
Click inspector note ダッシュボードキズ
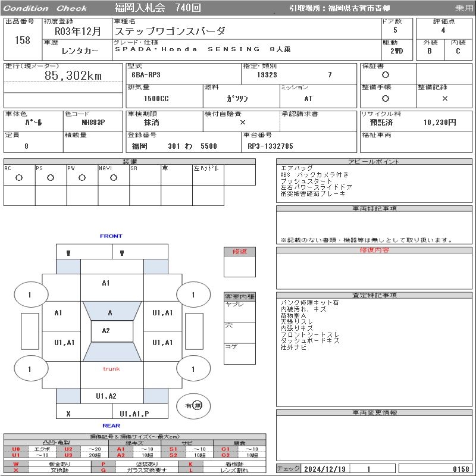(x=309, y=341)
